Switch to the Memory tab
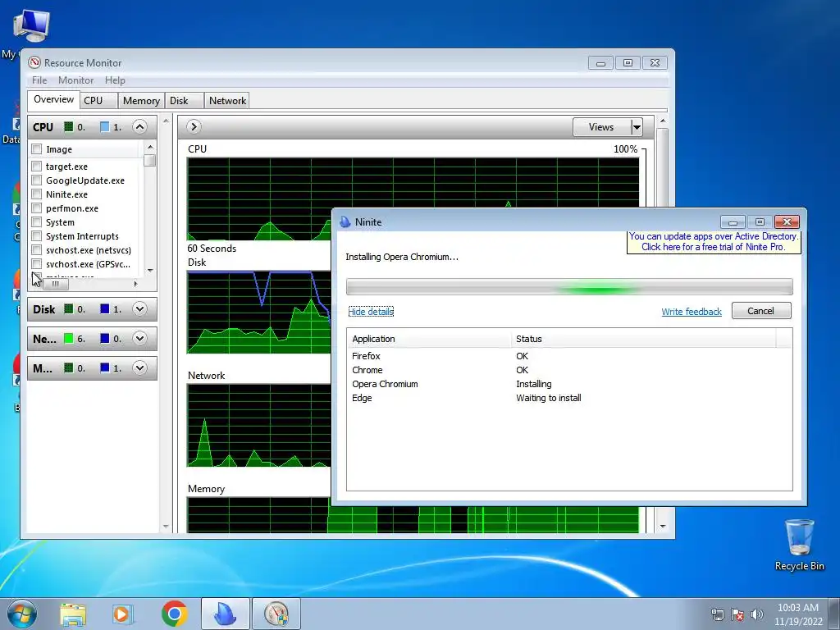840x630 pixels. (x=141, y=101)
